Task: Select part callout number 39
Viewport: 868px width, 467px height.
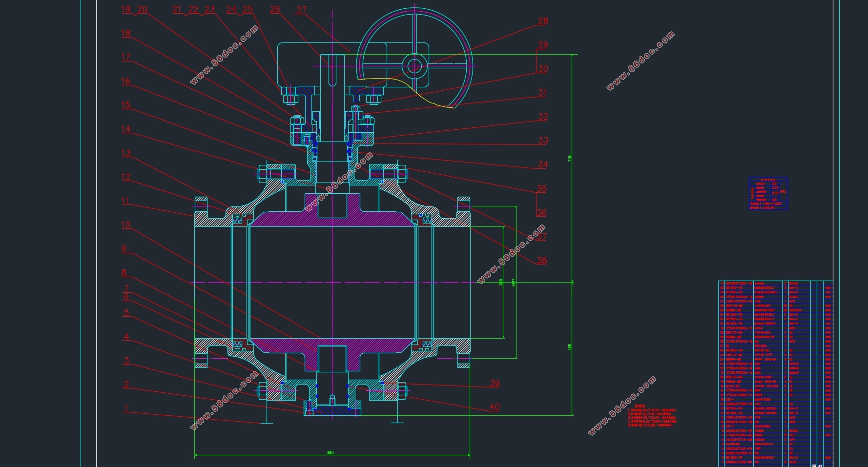Action: [495, 384]
